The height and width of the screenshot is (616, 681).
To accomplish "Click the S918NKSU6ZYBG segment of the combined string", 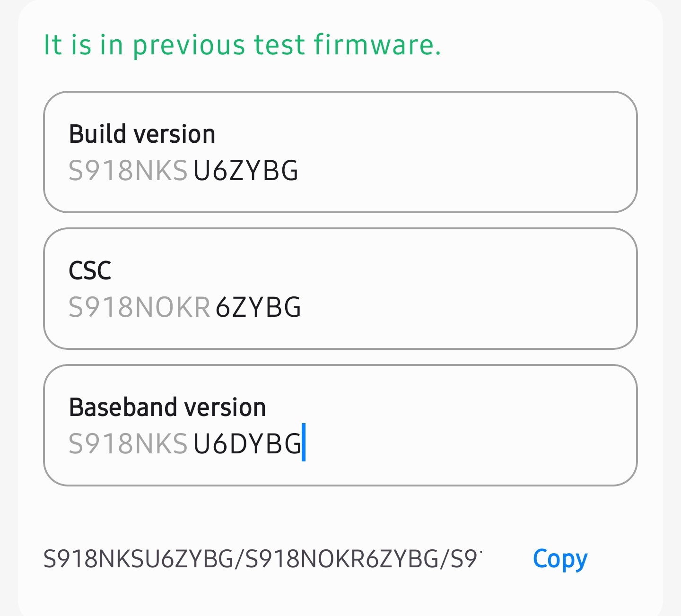I will click(138, 559).
